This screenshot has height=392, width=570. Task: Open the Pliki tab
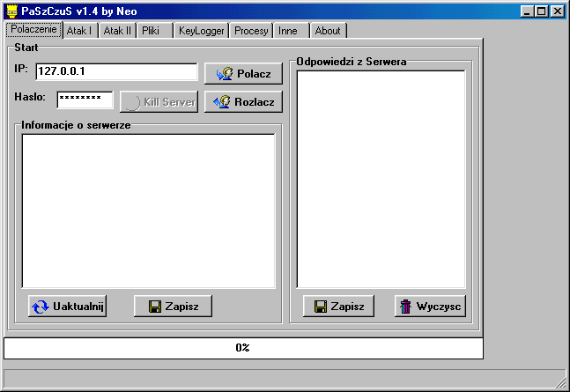click(151, 31)
